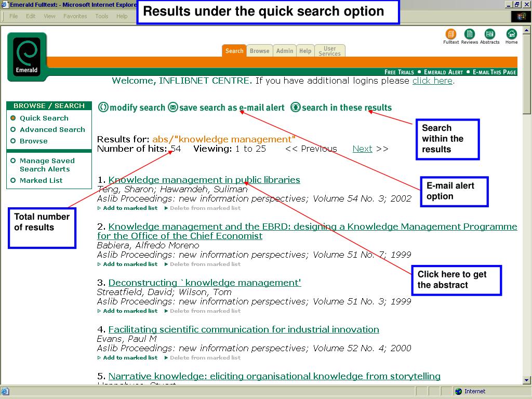Viewport: 532px width, 399px height.
Task: Open the Emerald Alert link
Action: pyautogui.click(x=444, y=72)
